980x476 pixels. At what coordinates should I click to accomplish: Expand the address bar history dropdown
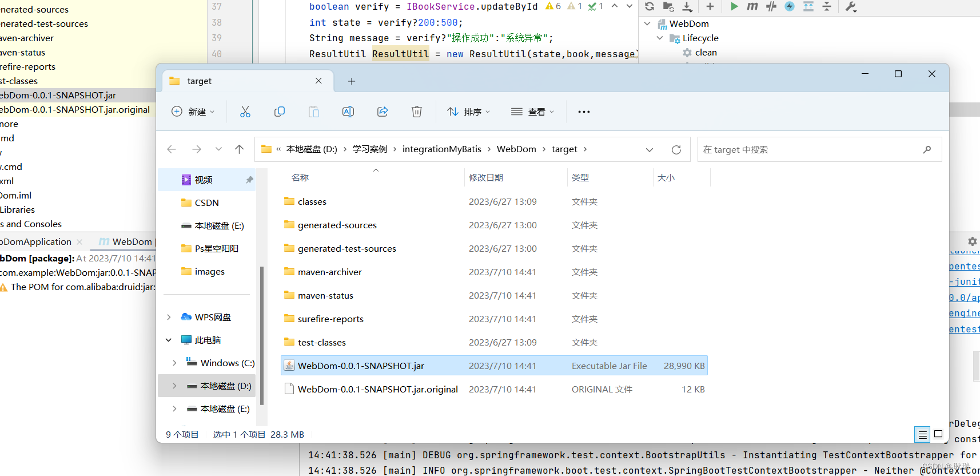pyautogui.click(x=650, y=149)
